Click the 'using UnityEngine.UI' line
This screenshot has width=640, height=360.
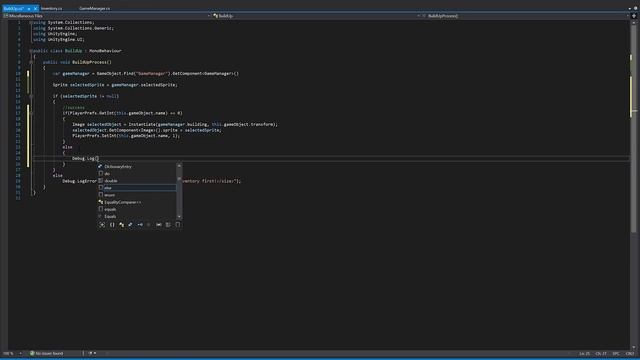pyautogui.click(x=59, y=40)
